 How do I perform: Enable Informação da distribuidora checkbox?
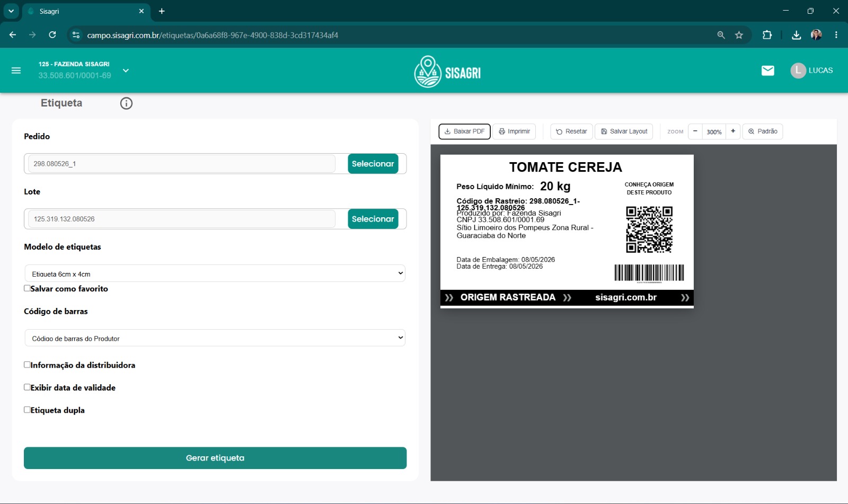click(x=27, y=365)
